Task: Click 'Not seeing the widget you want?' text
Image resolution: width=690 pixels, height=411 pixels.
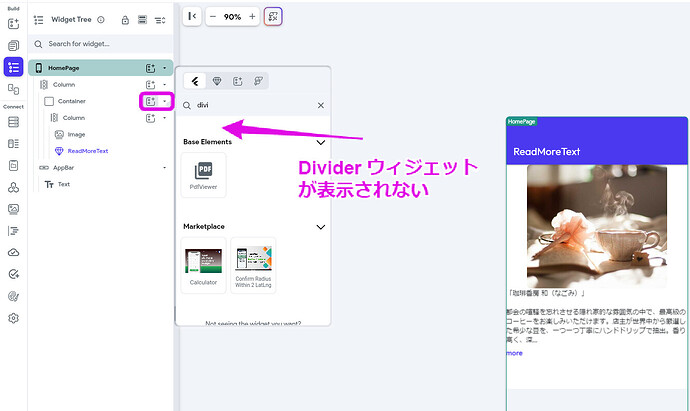Action: click(x=253, y=323)
